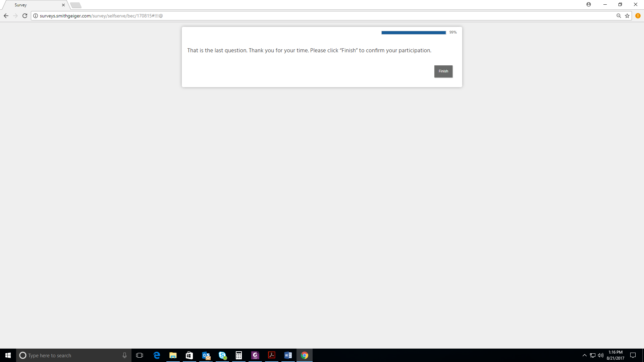644x362 pixels.
Task: Open the orange Chrome alert menu icon
Action: (638, 16)
